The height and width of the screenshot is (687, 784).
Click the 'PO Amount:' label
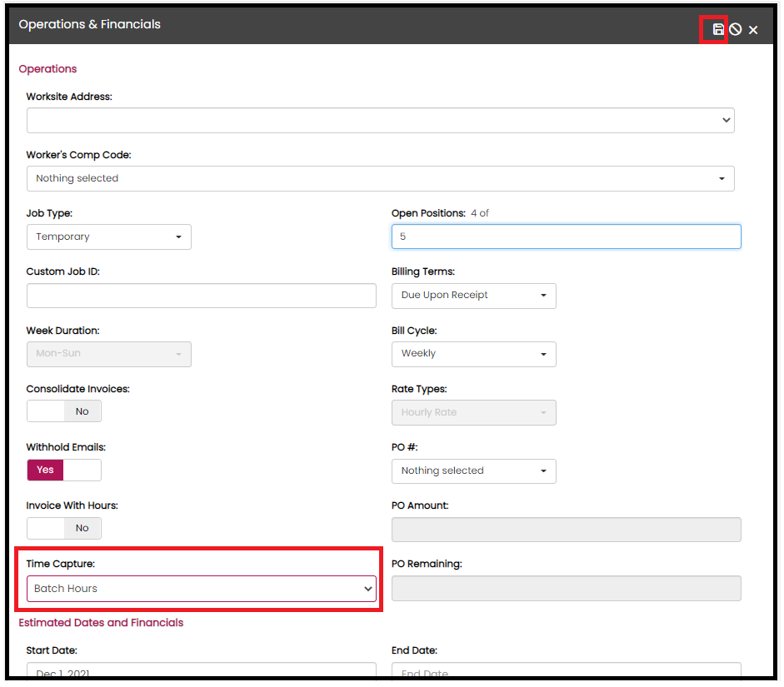coord(420,505)
